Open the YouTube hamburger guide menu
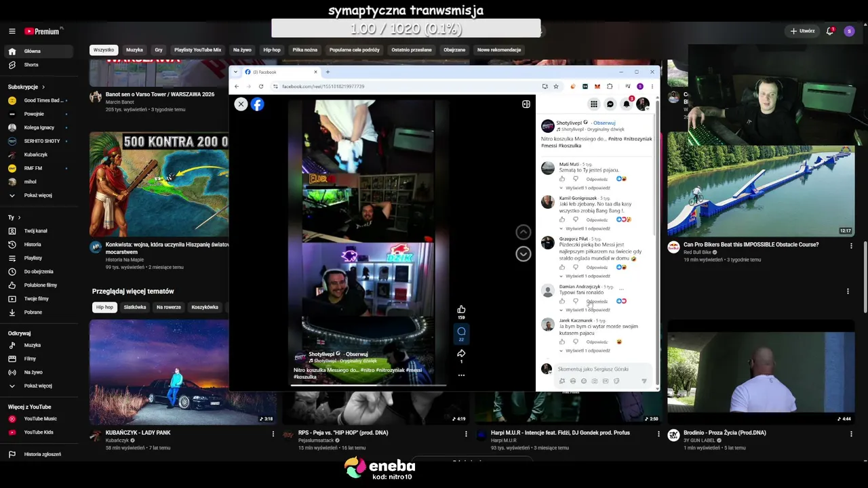 coord(12,31)
